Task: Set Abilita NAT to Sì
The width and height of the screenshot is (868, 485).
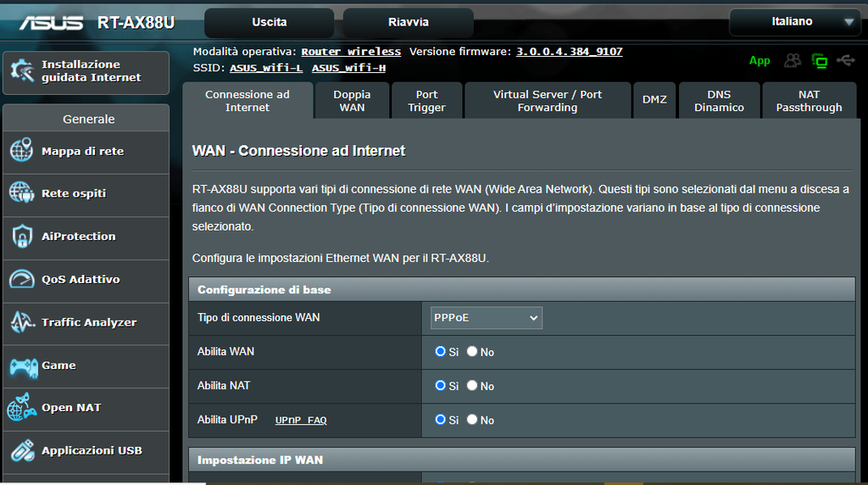Action: point(440,385)
